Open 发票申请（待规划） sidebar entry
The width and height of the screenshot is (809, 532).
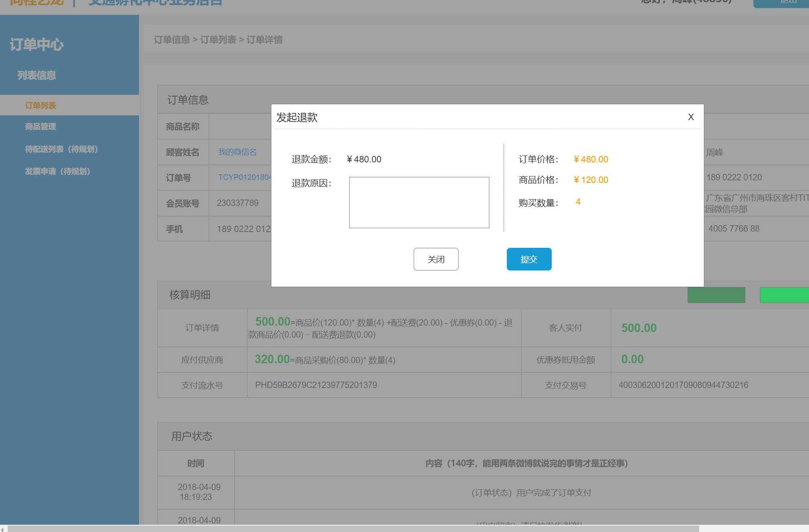click(x=57, y=171)
